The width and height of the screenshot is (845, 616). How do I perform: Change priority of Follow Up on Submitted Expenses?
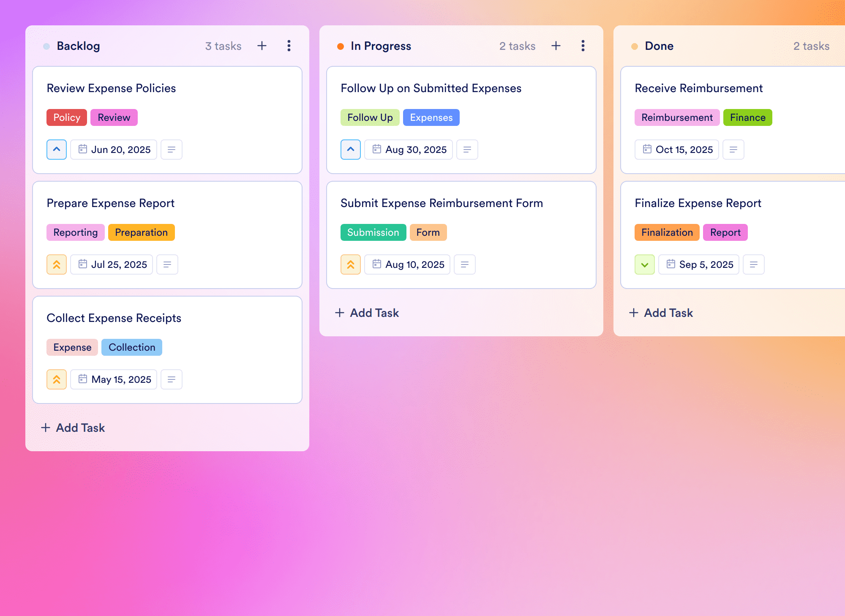351,150
